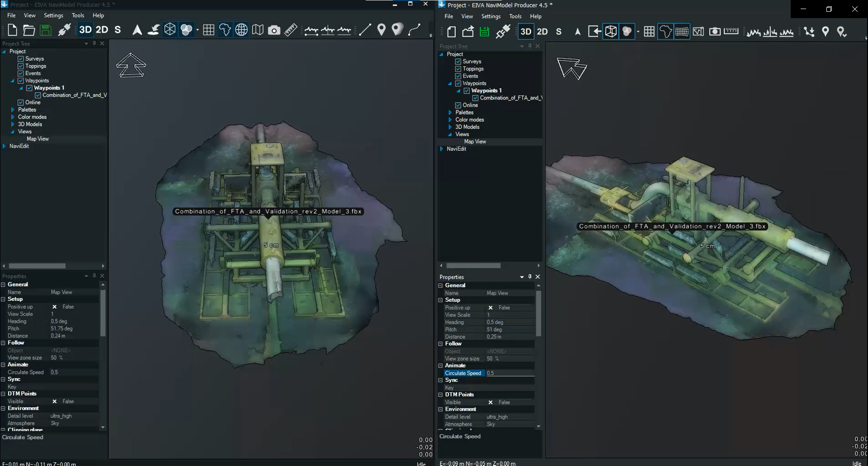Expand Palettes node in left Project Tree
Viewport: 868px width, 466px height.
point(13,110)
